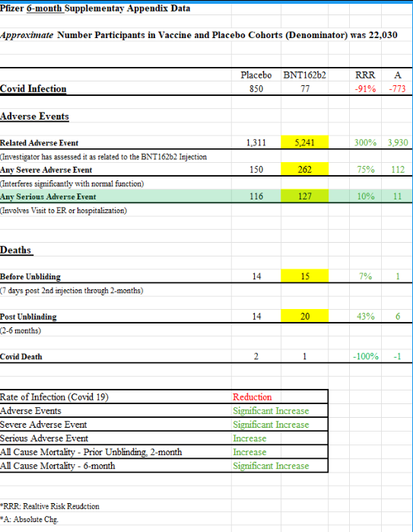Select the '7 days post 2nd injection' note
This screenshot has height=532, width=413.
click(71, 291)
